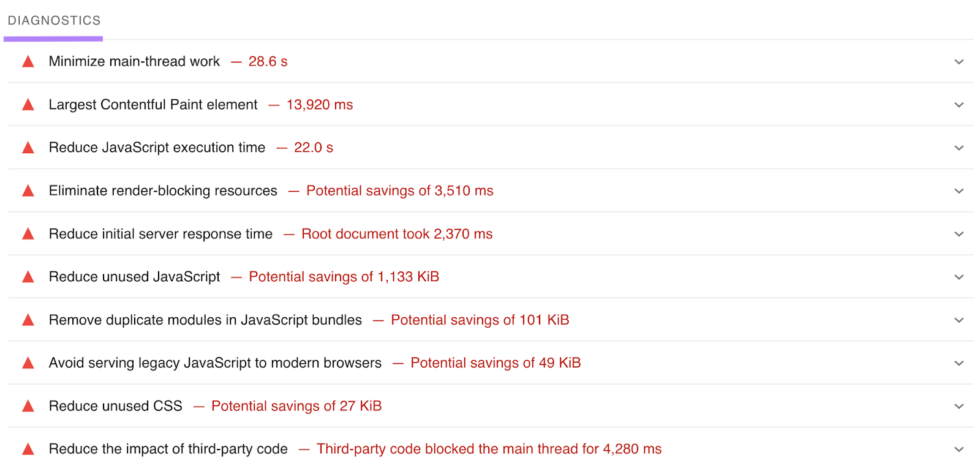
Task: Click the Reduce the impact of third-party code title
Action: tap(168, 449)
